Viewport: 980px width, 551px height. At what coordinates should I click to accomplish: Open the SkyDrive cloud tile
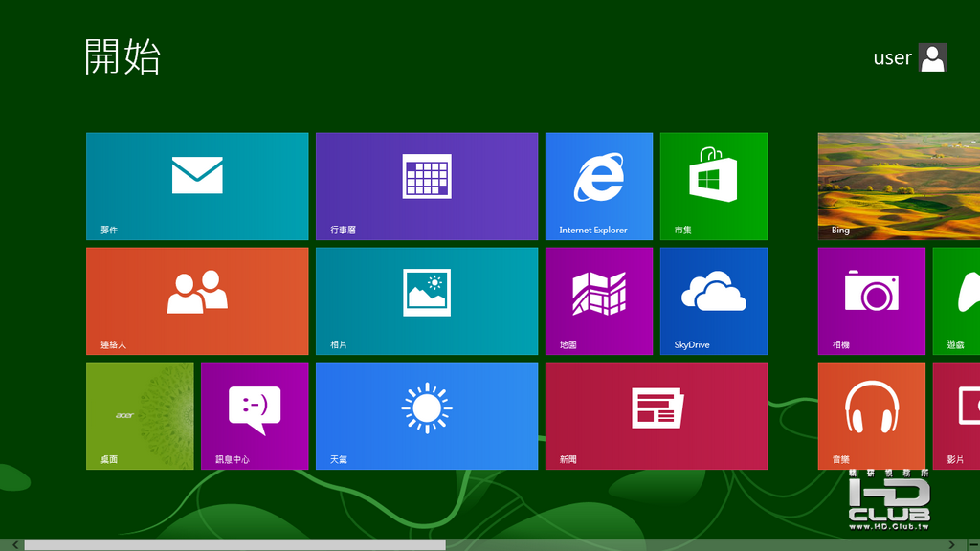pyautogui.click(x=714, y=301)
